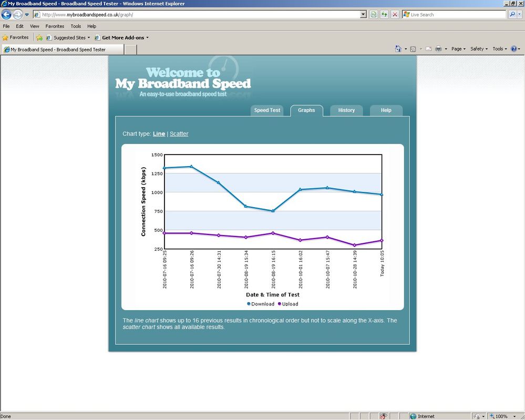Open the Favorites menu in menu bar

pyautogui.click(x=55, y=26)
